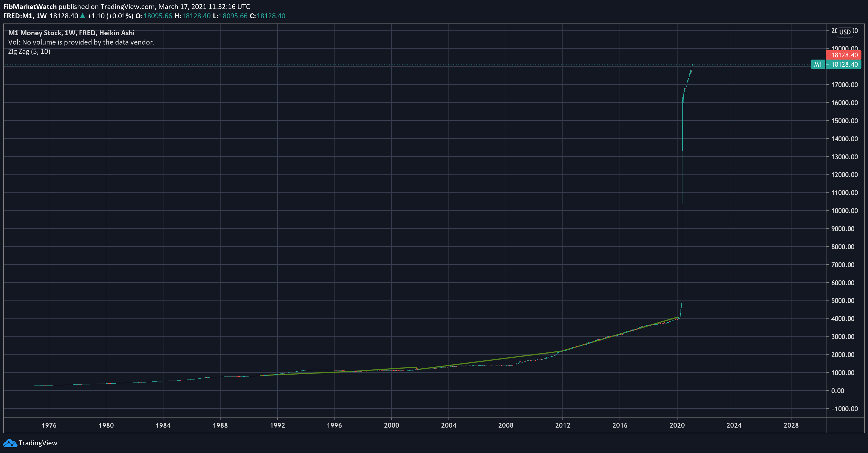Click the 2000 time axis label
868x453 pixels.
[392, 425]
